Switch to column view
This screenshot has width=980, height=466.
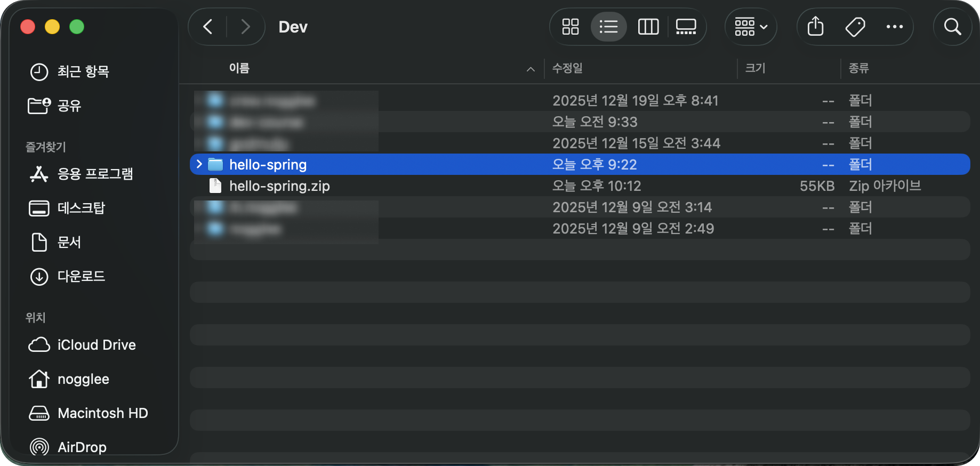pyautogui.click(x=648, y=27)
